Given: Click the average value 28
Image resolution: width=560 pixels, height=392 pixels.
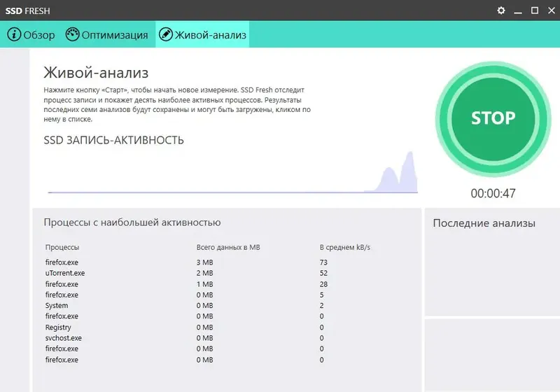Looking at the screenshot, I should tap(323, 284).
